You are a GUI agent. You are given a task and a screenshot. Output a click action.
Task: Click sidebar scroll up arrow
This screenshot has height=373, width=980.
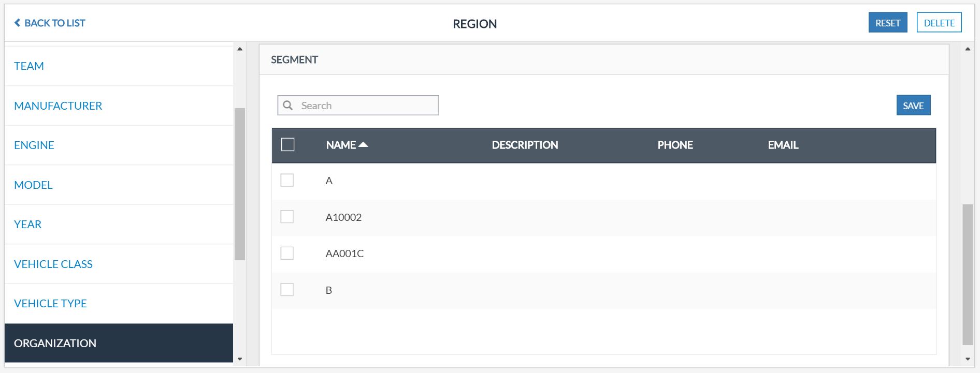click(x=239, y=49)
